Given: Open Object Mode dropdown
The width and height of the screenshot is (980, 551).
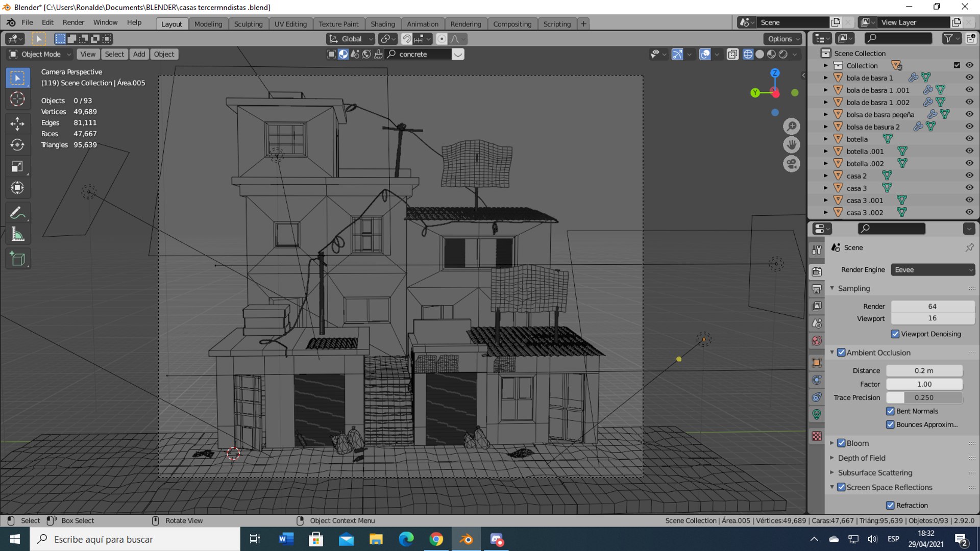Looking at the screenshot, I should [40, 54].
